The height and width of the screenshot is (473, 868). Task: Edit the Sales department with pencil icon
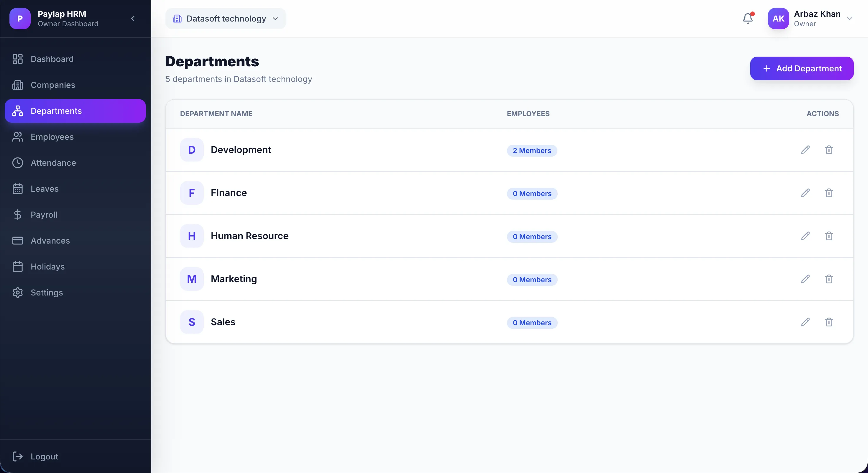pos(805,322)
